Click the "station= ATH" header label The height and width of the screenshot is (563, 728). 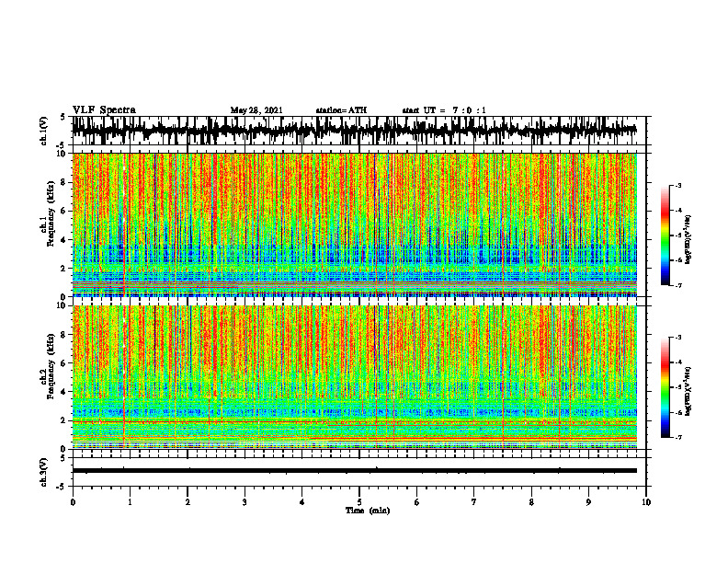341,110
